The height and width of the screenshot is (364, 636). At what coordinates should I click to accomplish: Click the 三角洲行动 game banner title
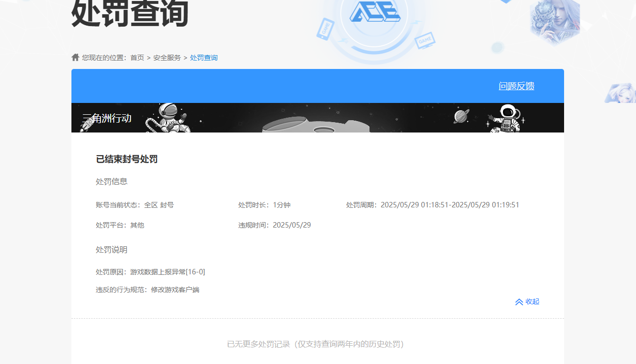pyautogui.click(x=107, y=118)
